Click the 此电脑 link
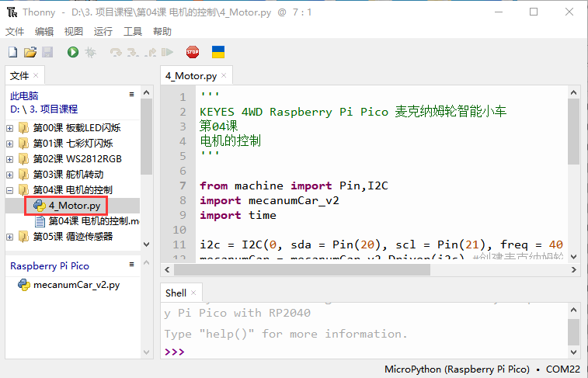 (x=24, y=96)
